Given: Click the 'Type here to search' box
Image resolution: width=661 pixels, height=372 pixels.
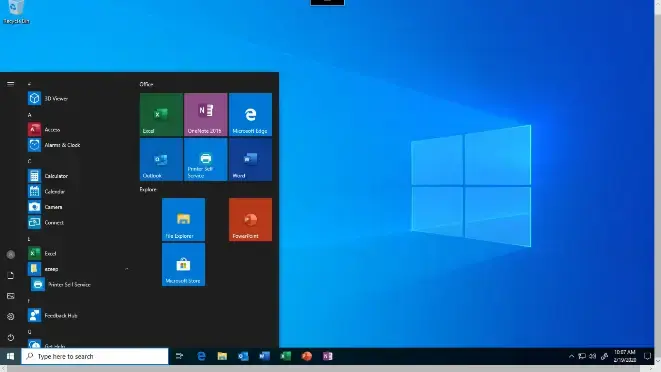Looking at the screenshot, I should 95,356.
